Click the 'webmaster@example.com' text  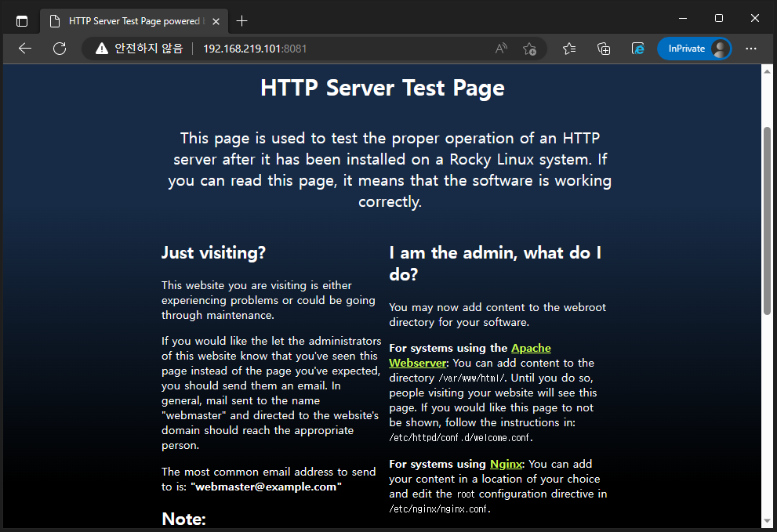[x=266, y=487]
